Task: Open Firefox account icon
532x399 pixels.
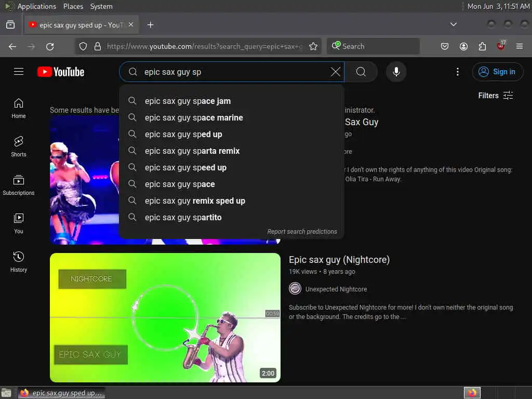Action: (463, 46)
